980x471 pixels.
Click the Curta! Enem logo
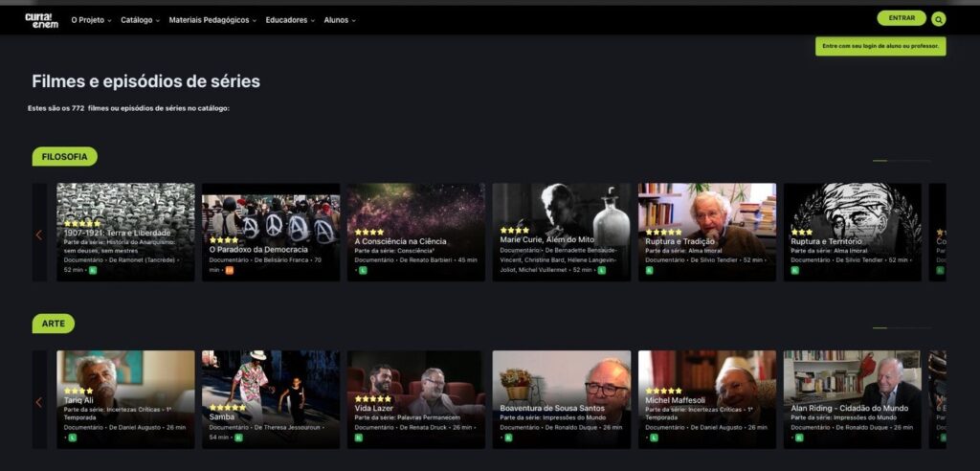tap(41, 20)
